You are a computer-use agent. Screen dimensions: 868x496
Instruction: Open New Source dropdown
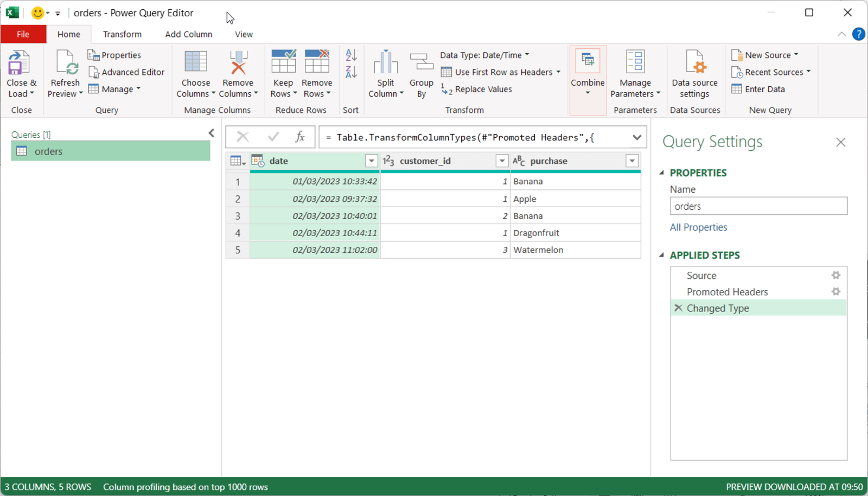click(x=765, y=55)
